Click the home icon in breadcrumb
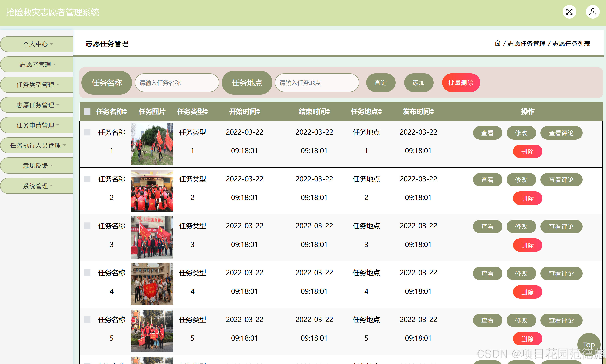The width and height of the screenshot is (606, 364). (497, 43)
